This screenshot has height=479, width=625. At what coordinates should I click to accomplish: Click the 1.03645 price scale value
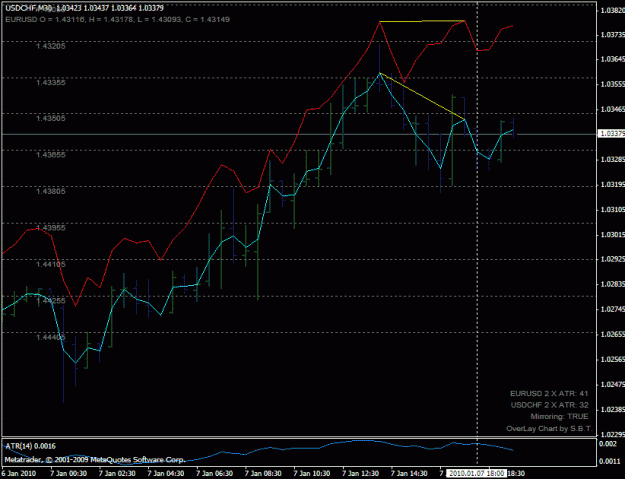click(613, 59)
